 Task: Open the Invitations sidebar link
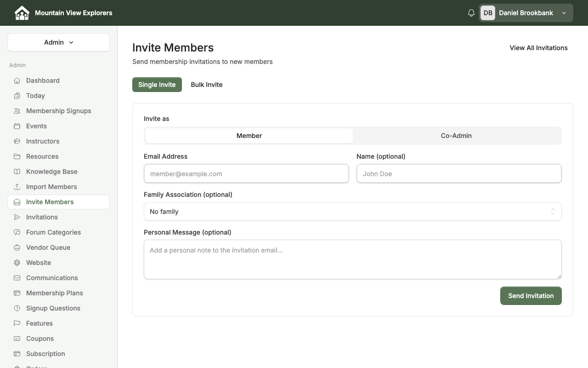58,217
